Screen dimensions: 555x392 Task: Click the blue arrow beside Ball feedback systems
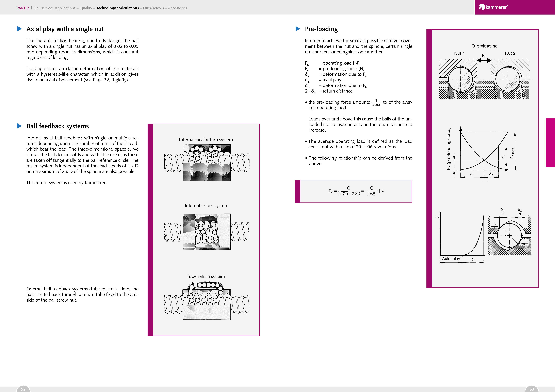[19, 126]
